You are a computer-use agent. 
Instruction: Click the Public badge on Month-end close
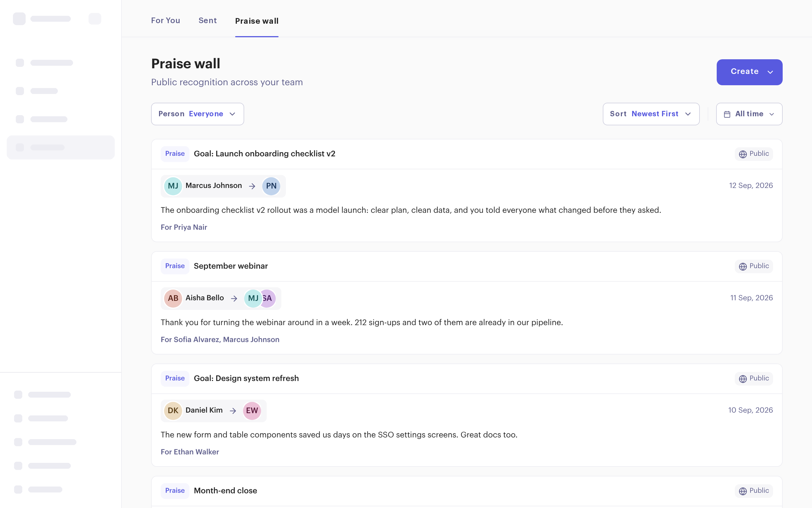click(x=754, y=491)
